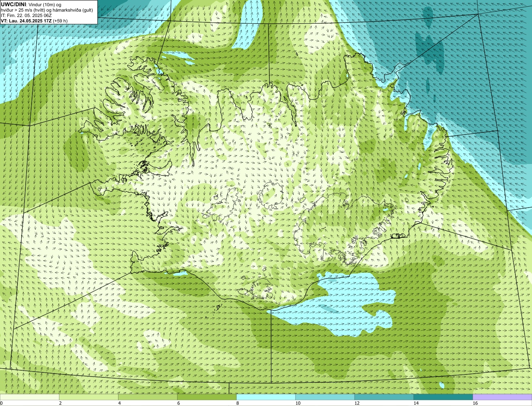The image size is (532, 406).
Task: Click the lavender legend swatch above 16
Action: point(502,397)
